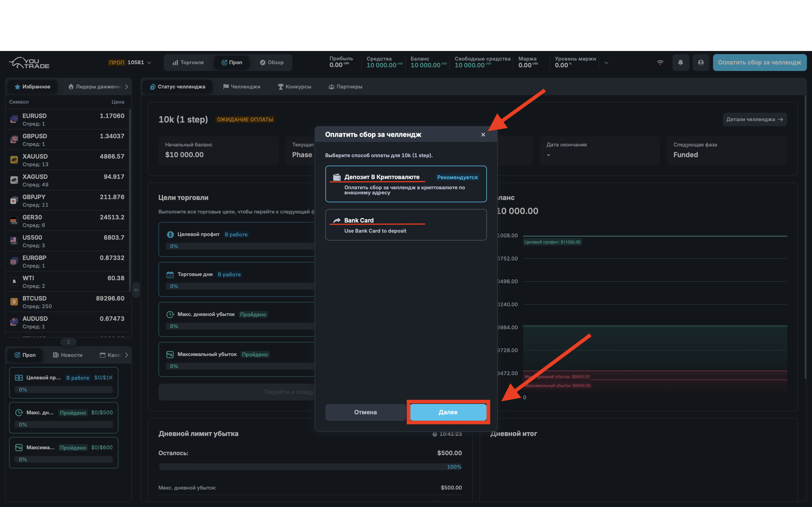The image size is (812, 507).
Task: Select the EURUSD row in watchlist
Action: [67, 119]
